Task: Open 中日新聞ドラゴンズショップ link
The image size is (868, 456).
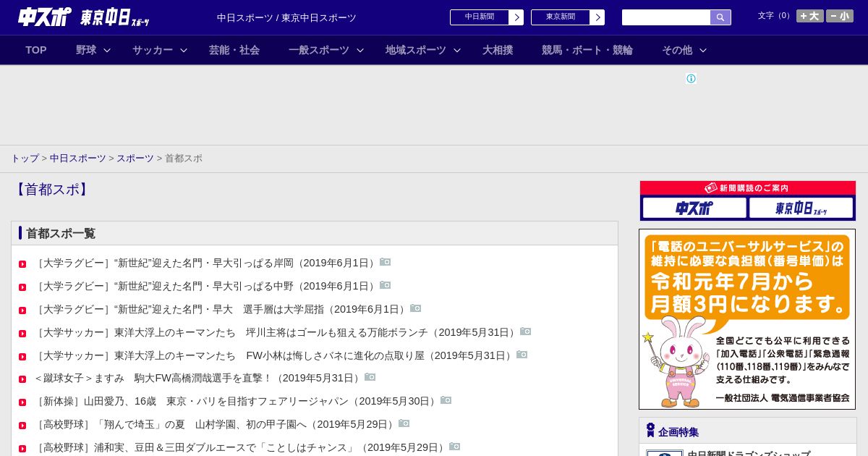Action: pos(749,452)
